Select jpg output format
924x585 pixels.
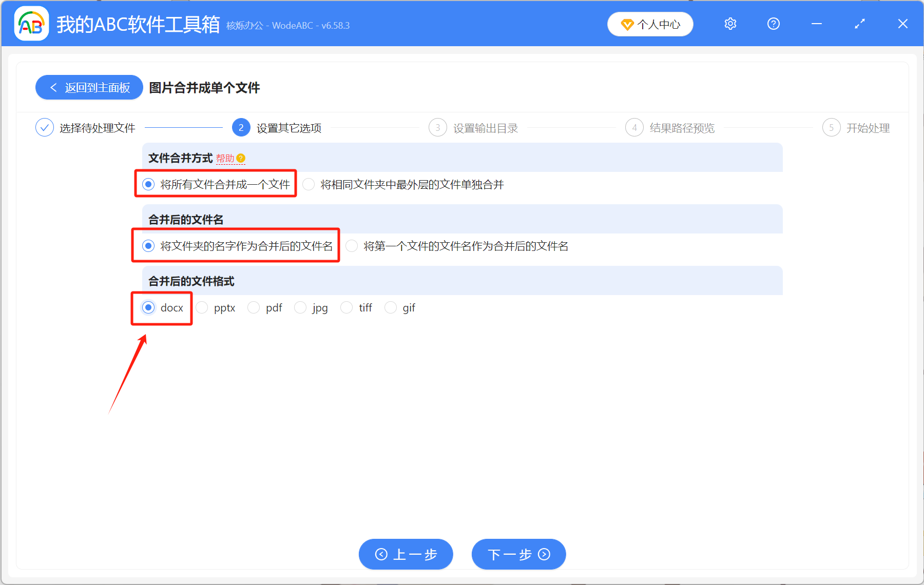coord(300,307)
